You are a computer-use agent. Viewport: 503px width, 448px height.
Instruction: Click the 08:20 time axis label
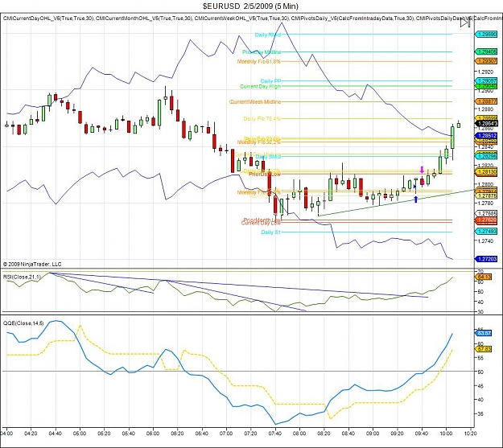point(324,434)
